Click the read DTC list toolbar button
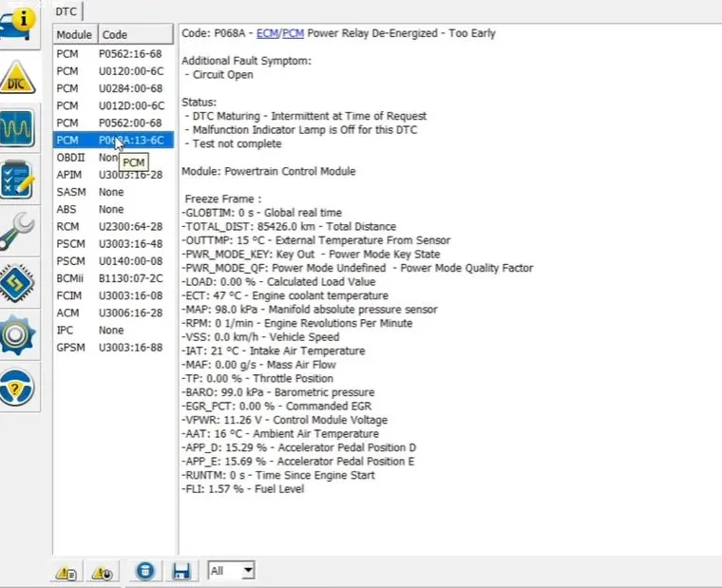The image size is (722, 588). coord(66,572)
